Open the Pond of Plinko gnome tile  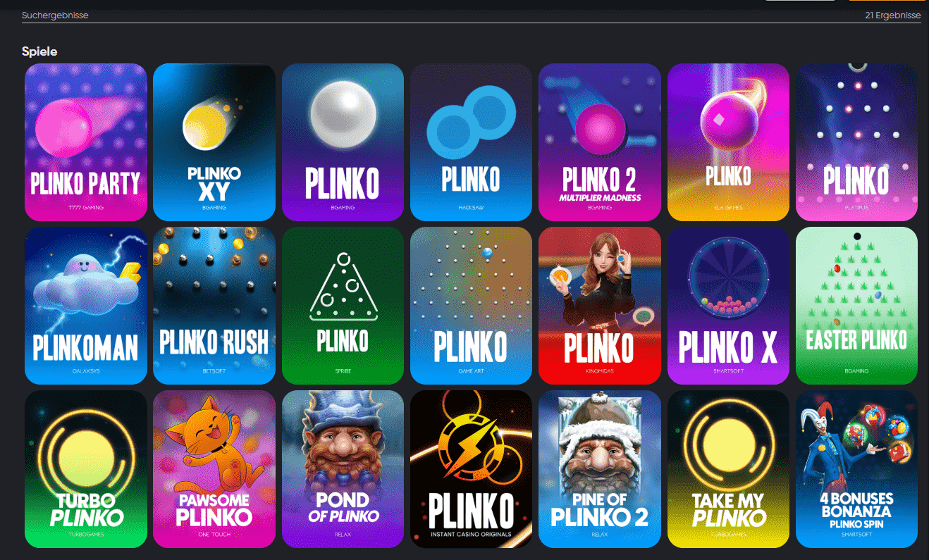(343, 469)
